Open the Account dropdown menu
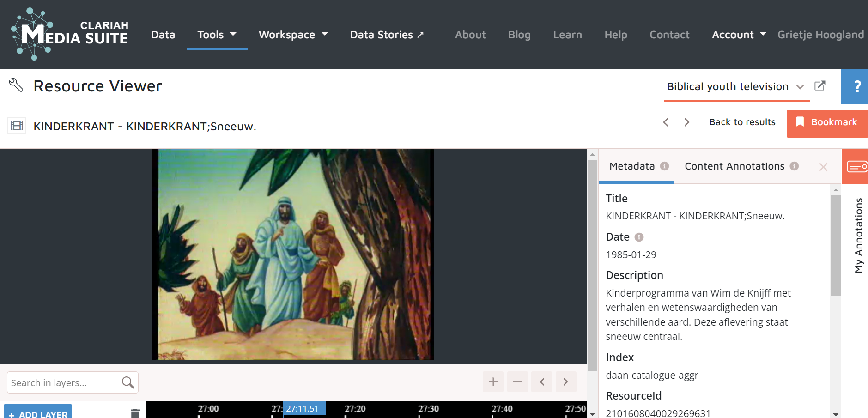 pyautogui.click(x=738, y=35)
